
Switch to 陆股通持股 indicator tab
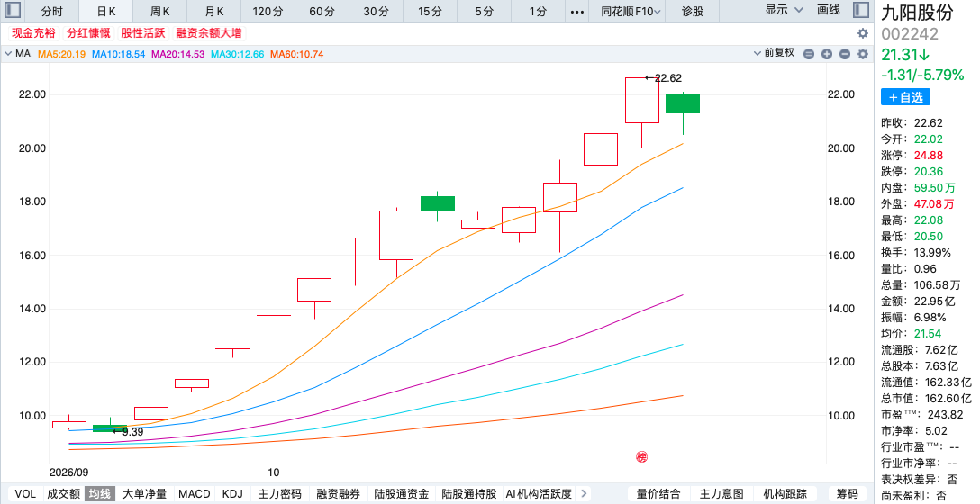click(468, 493)
